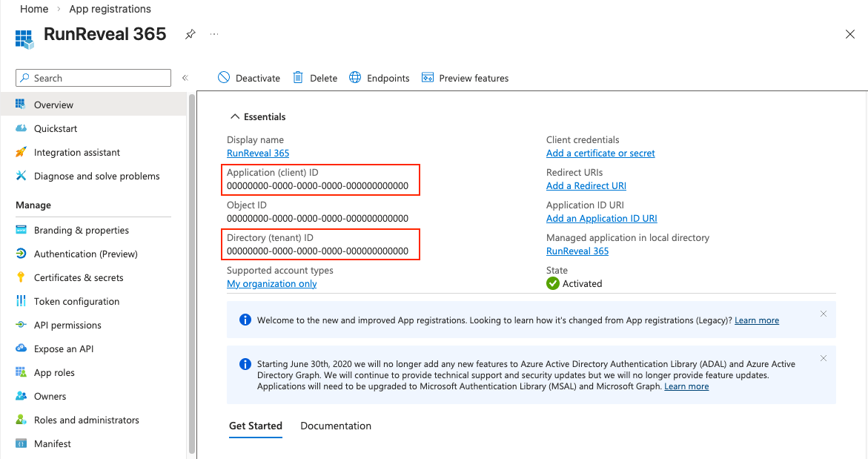Go to App registrations via breadcrumb
This screenshot has width=868, height=459.
(x=110, y=9)
